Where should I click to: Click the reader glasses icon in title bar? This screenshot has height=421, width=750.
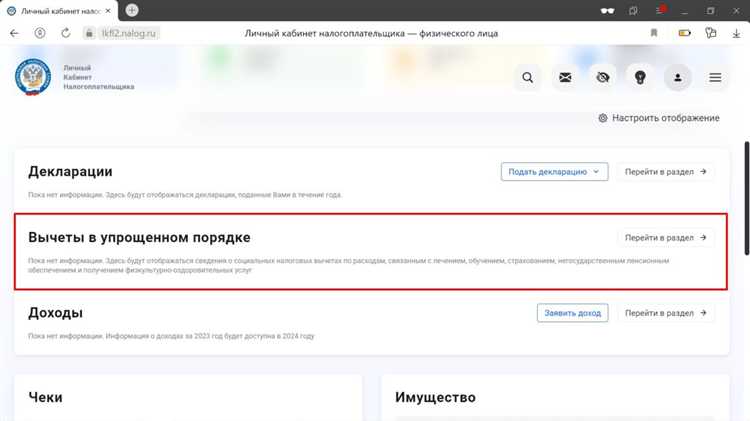[x=607, y=11]
